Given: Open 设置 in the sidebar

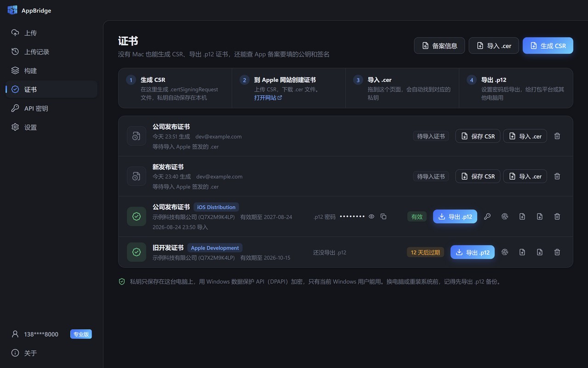Looking at the screenshot, I should (51, 127).
